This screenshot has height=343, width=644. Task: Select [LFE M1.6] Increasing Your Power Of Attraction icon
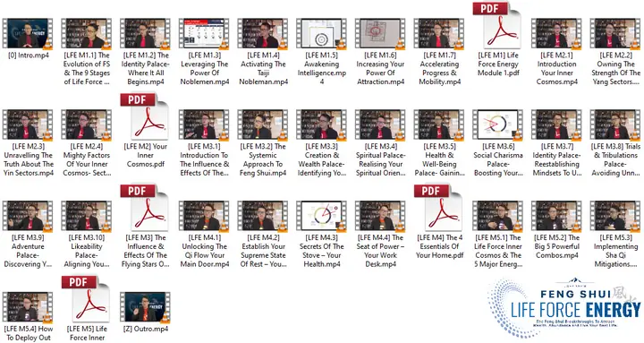click(380, 34)
